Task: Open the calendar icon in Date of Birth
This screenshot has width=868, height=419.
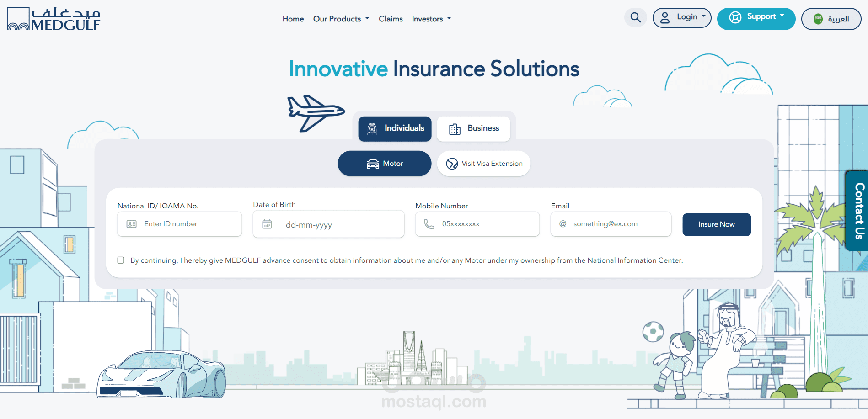Action: pyautogui.click(x=267, y=224)
